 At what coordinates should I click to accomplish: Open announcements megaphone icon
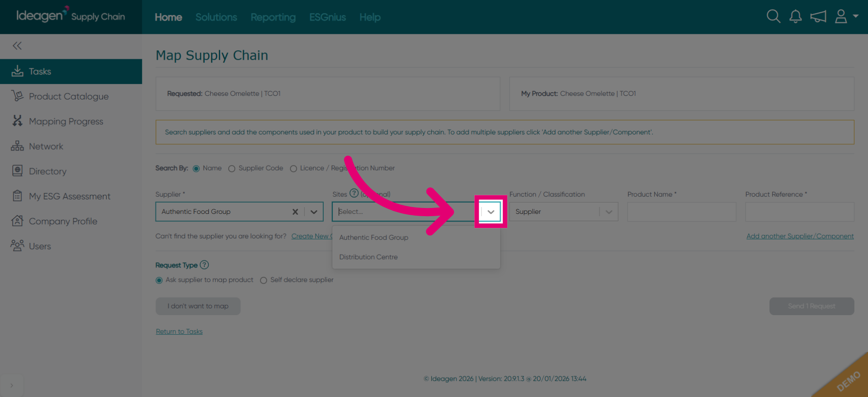[x=818, y=17]
